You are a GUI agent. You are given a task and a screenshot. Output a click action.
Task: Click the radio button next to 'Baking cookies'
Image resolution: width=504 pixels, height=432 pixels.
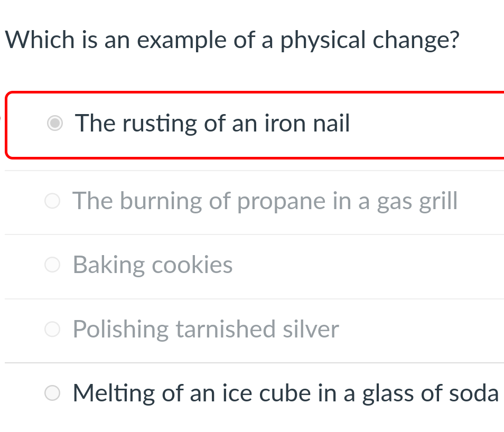(x=52, y=265)
